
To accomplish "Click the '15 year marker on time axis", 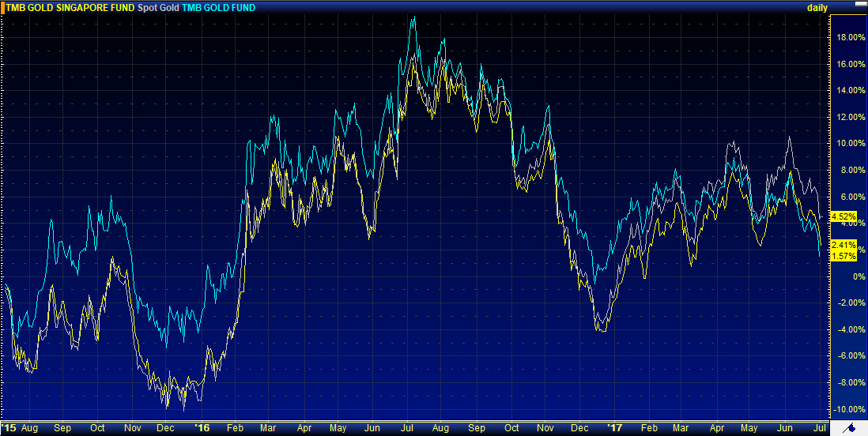I will [9, 427].
